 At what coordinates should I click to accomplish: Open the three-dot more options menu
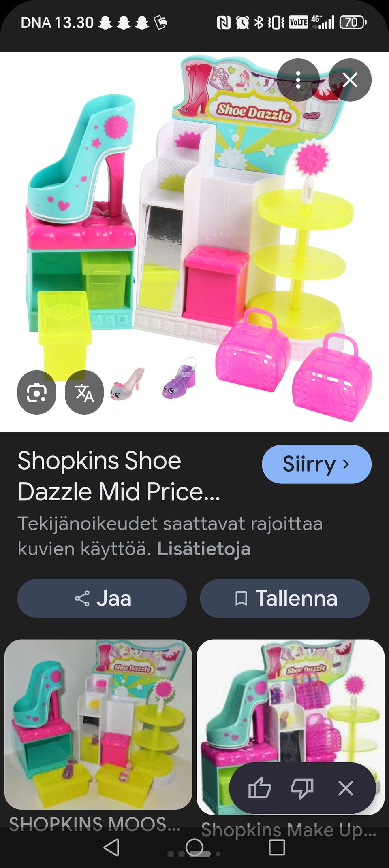[298, 80]
